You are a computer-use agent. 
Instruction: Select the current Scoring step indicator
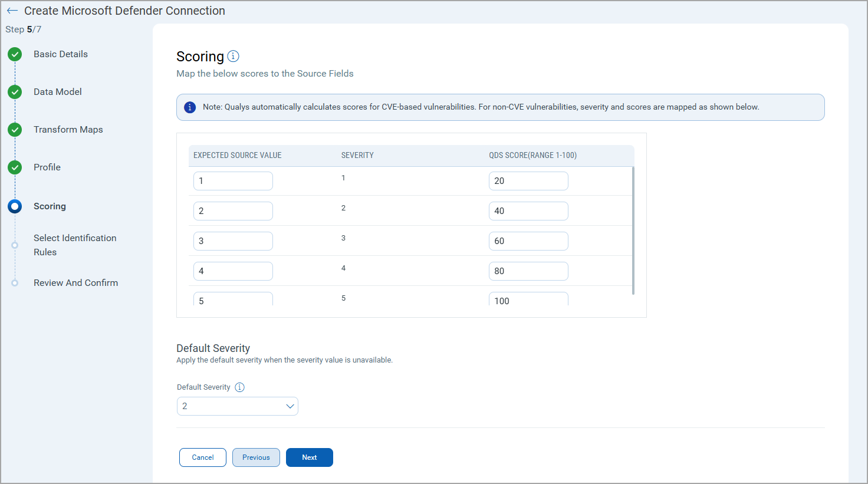[15, 206]
